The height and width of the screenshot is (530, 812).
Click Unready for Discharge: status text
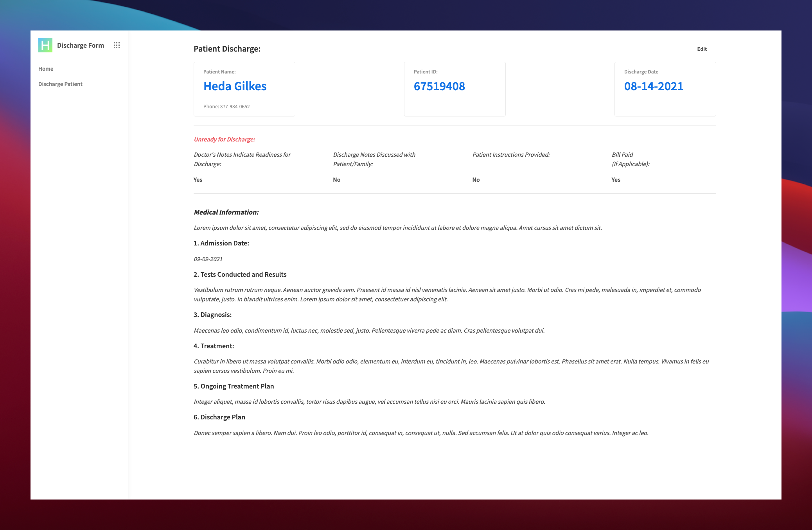225,140
